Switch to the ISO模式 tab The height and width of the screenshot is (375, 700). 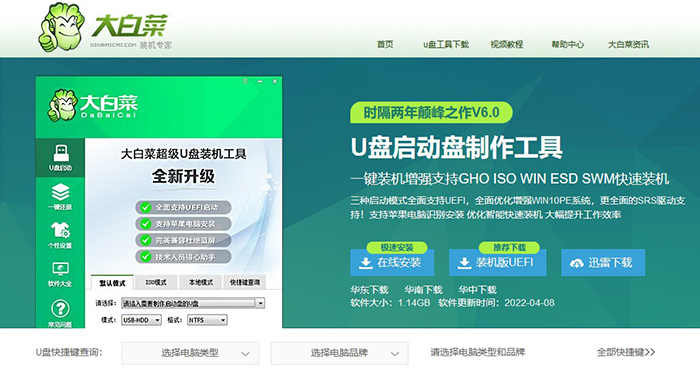pos(156,283)
